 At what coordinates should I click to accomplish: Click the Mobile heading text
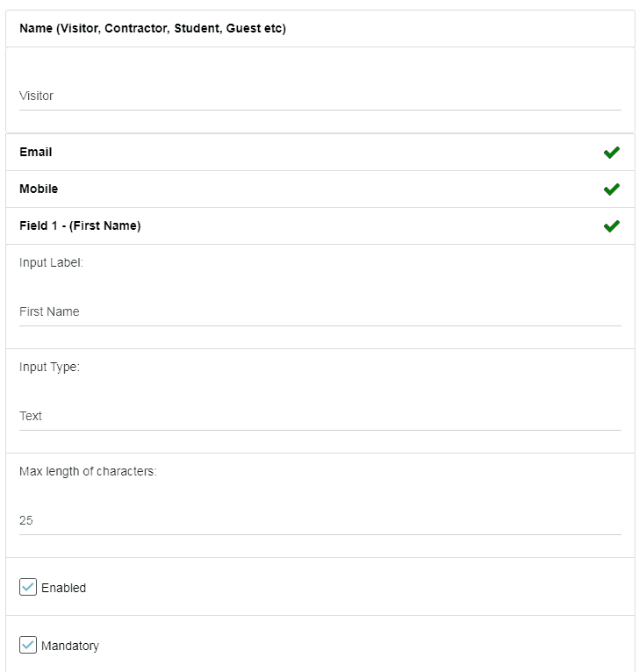coord(39,189)
